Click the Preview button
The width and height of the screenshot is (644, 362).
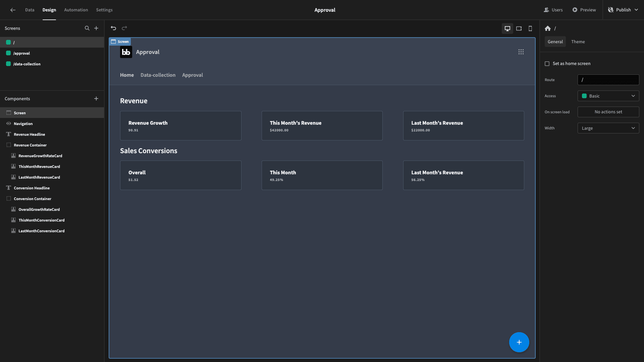coord(584,10)
